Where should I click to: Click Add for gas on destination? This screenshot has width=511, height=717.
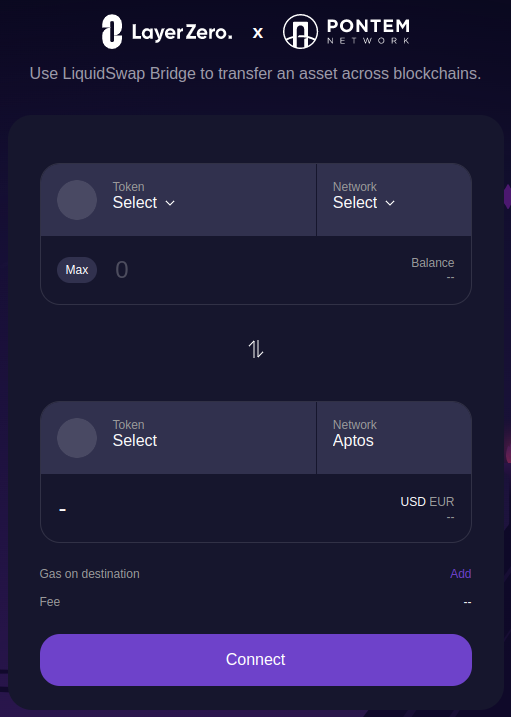point(460,574)
